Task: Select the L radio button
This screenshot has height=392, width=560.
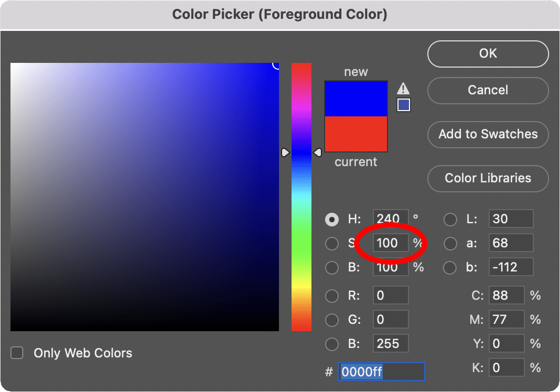Action: point(450,219)
